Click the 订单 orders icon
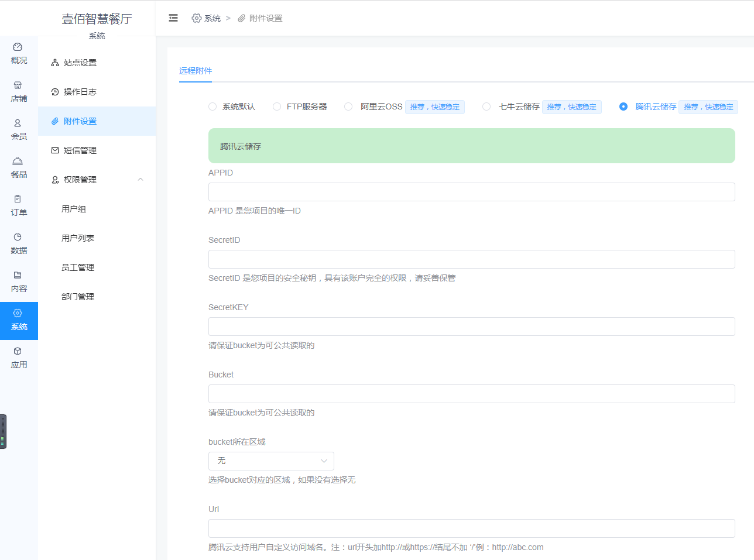 (18, 199)
